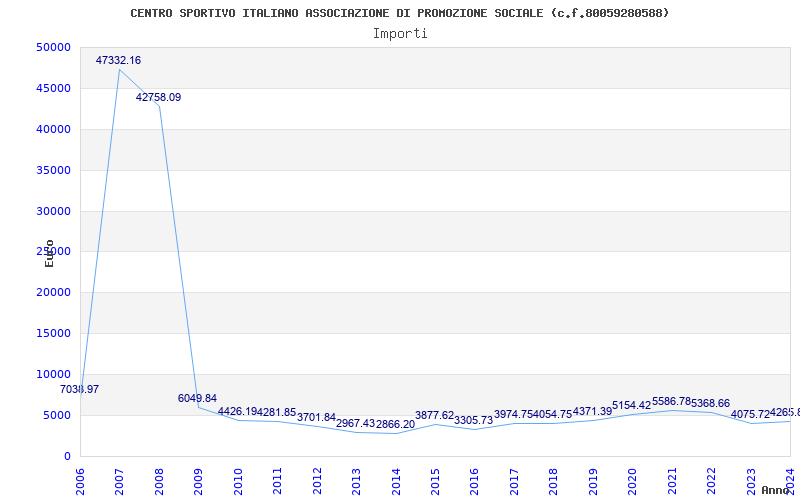Click the y-axis value 30000
This screenshot has width=800, height=500.
[54, 211]
